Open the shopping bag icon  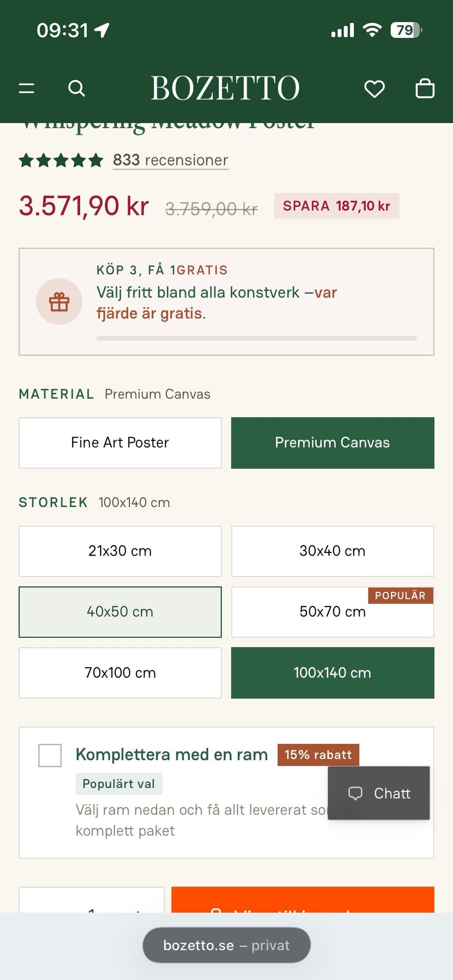425,88
